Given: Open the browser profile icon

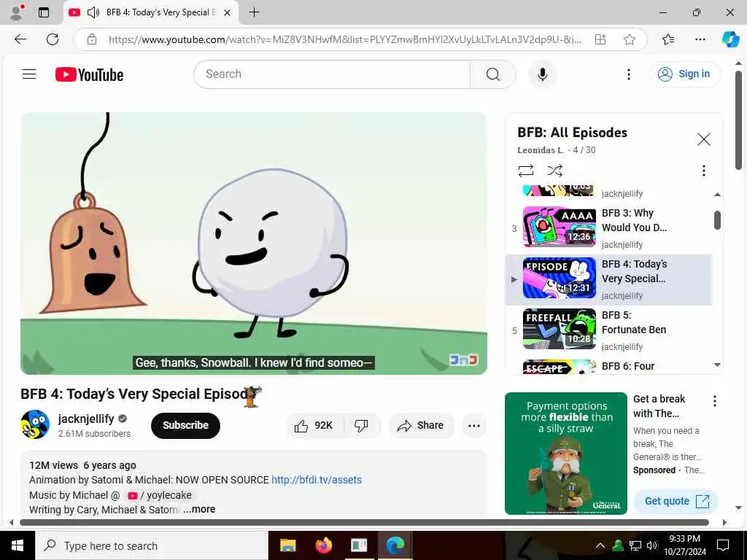Looking at the screenshot, I should point(17,12).
